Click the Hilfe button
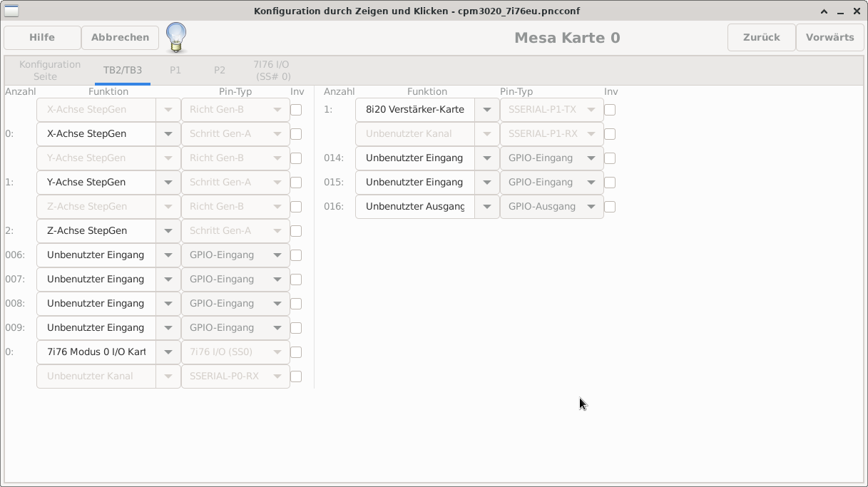The width and height of the screenshot is (868, 487). pyautogui.click(x=42, y=37)
